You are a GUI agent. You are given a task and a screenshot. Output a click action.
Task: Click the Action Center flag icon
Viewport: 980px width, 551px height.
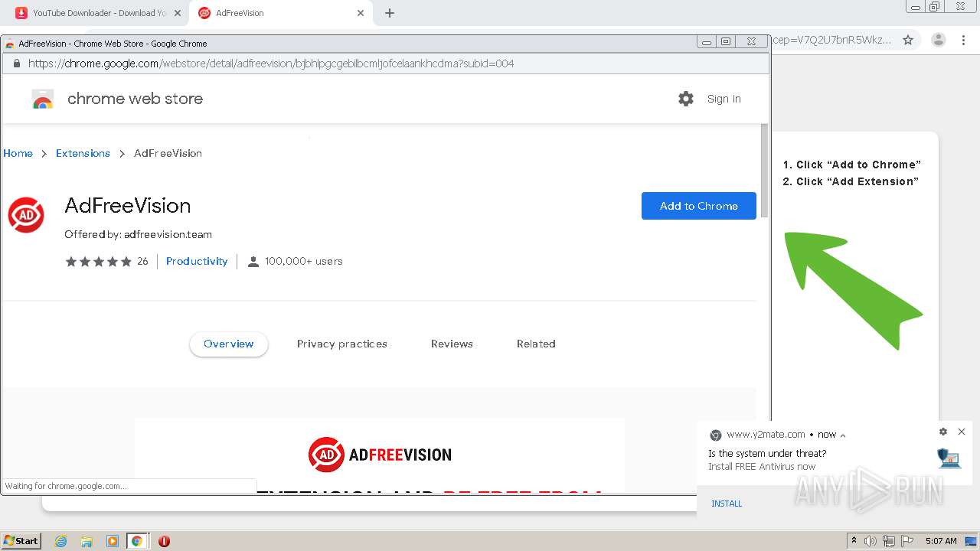point(907,541)
